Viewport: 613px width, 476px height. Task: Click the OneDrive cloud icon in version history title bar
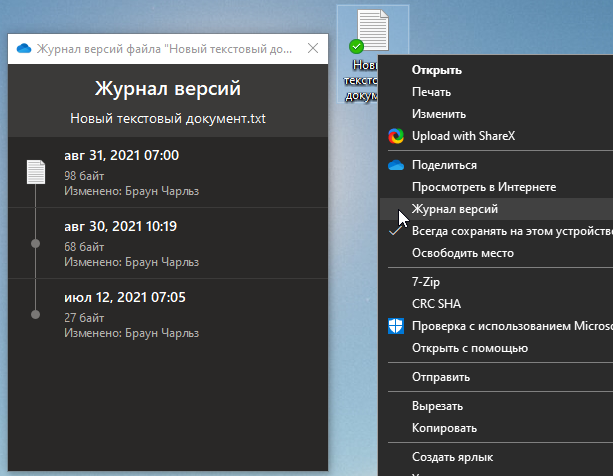[24, 48]
